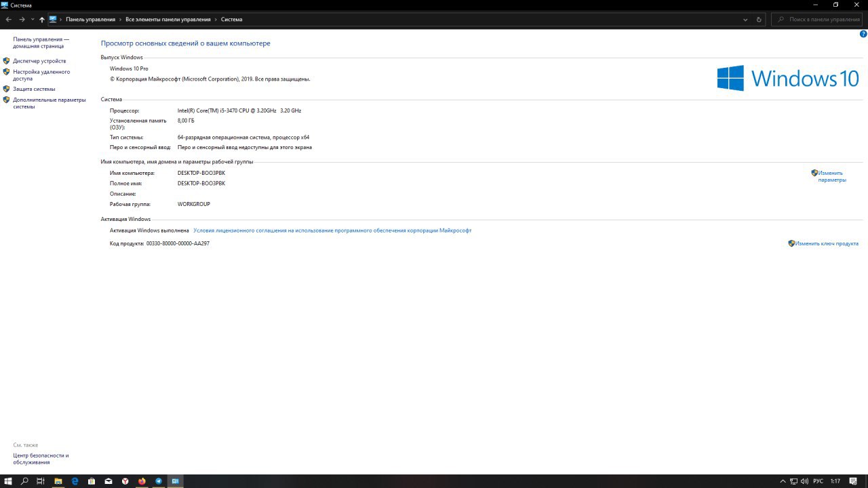Navigate back with the Back arrow
This screenshot has height=488, width=868.
click(8, 20)
